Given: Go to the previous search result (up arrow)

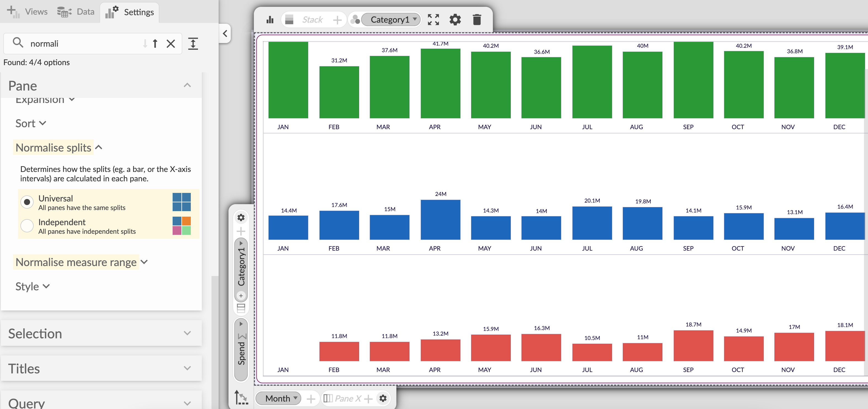Looking at the screenshot, I should click(155, 44).
